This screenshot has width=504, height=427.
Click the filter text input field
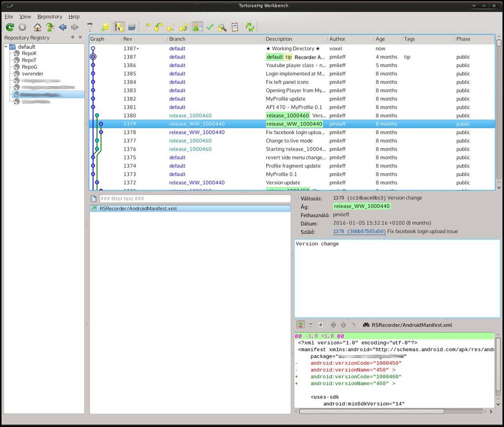[x=195, y=199]
